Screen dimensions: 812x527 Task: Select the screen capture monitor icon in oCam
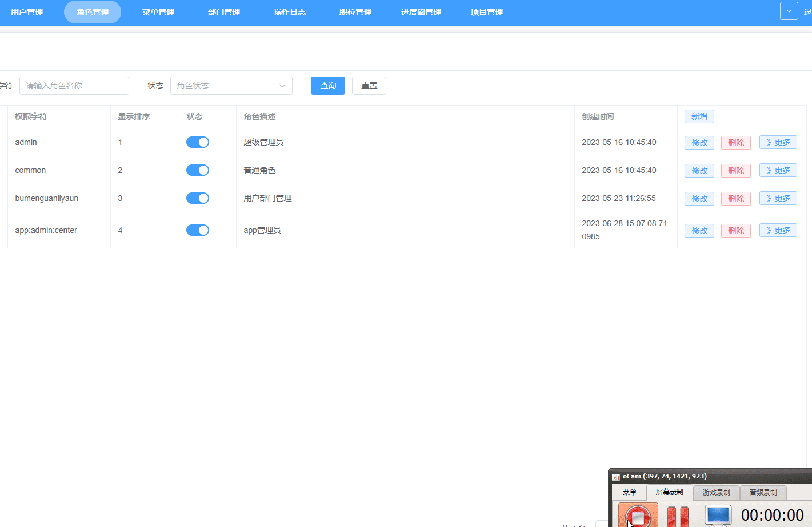click(718, 515)
